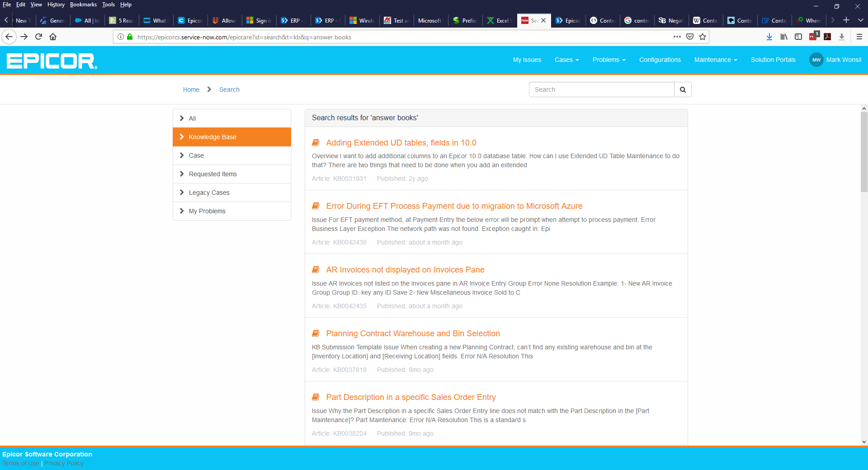
Task: Go to the browser Home page icon
Action: tap(53, 37)
